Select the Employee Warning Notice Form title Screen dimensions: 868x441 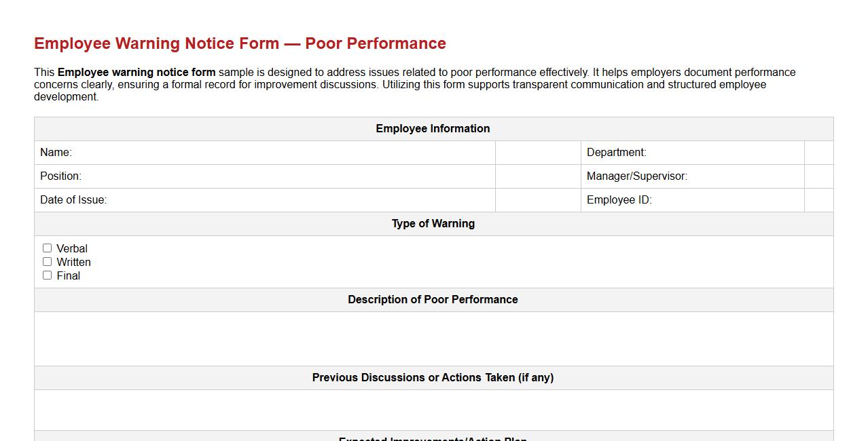point(240,43)
